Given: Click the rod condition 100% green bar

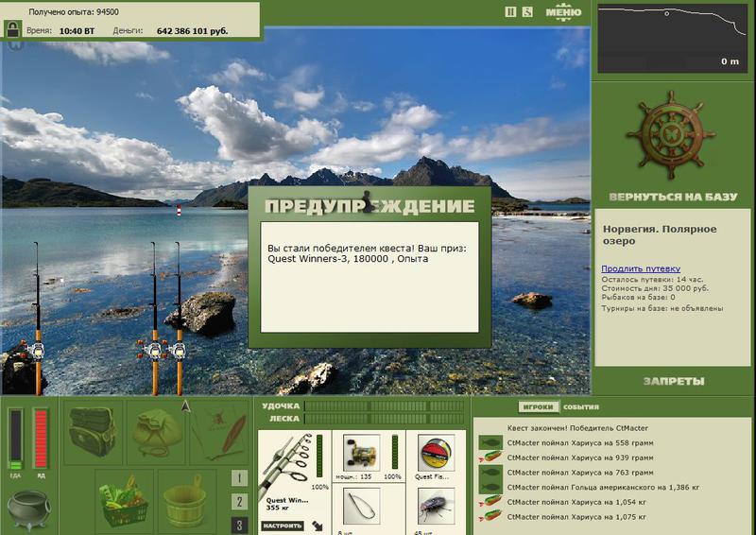Looking at the screenshot, I should 319,456.
